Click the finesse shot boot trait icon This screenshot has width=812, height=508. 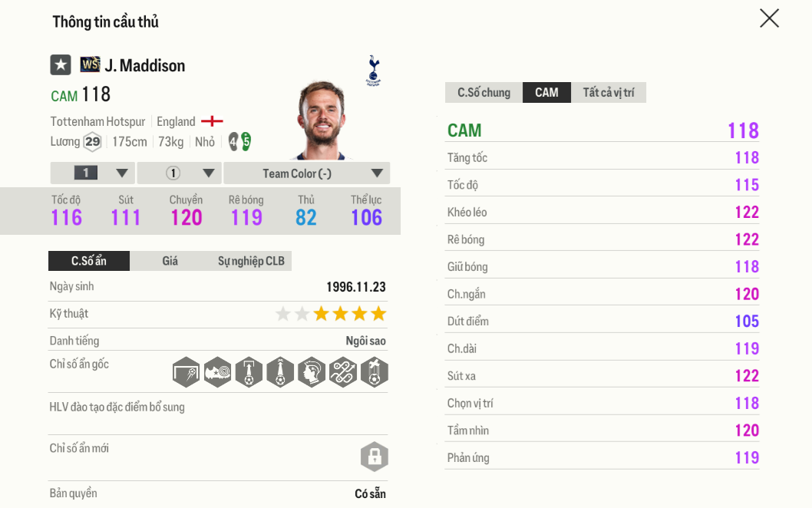pos(216,372)
